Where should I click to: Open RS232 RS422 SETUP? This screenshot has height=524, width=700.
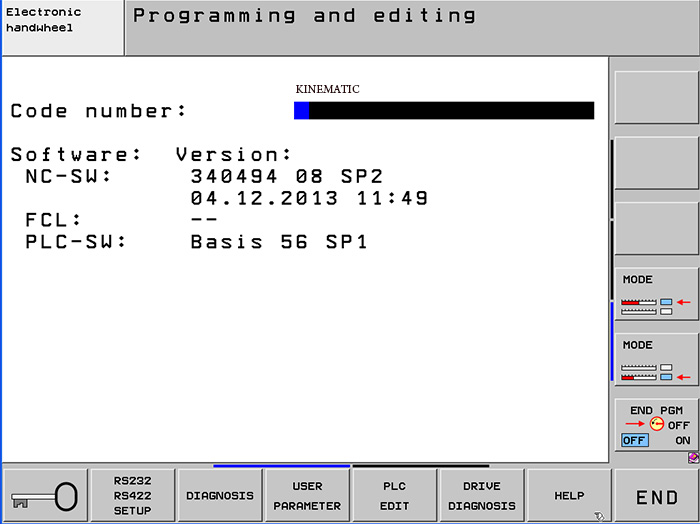[x=132, y=496]
